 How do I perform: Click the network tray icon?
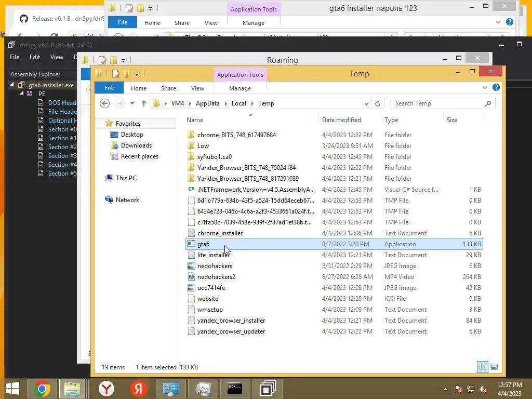(x=471, y=389)
